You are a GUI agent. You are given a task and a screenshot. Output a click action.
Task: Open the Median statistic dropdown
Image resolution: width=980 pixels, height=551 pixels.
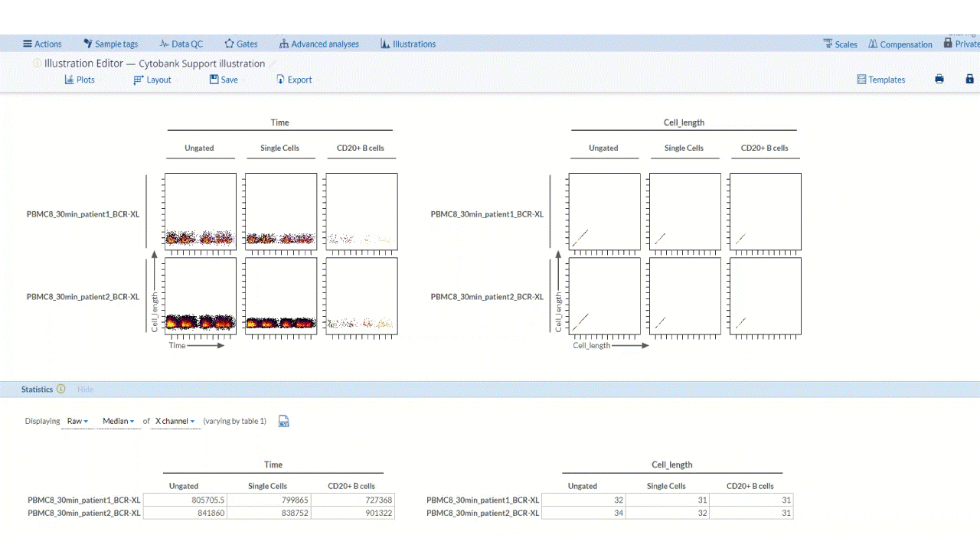(118, 421)
